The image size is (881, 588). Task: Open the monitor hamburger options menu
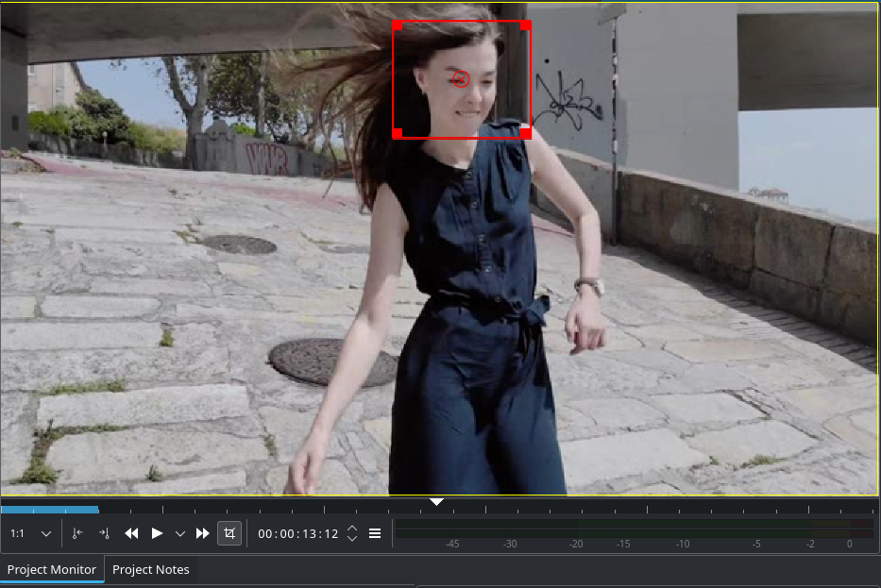[x=375, y=533]
